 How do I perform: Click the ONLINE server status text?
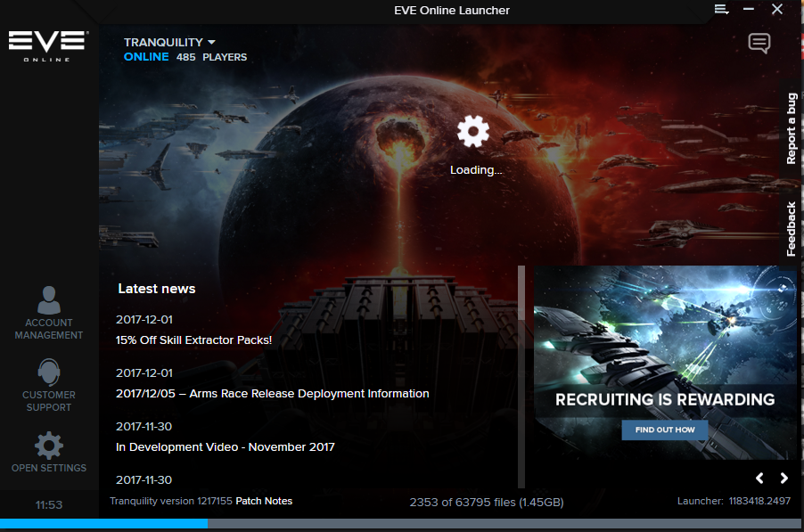(146, 57)
